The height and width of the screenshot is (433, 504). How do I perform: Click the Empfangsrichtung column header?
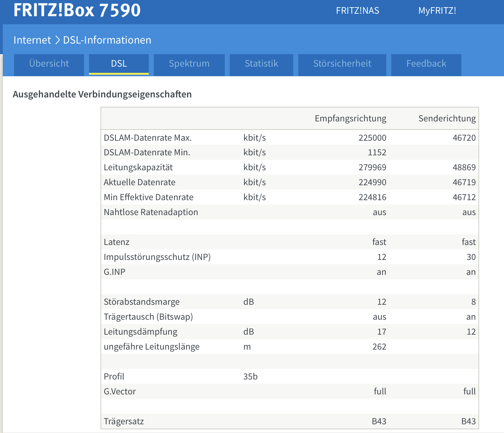click(x=351, y=118)
